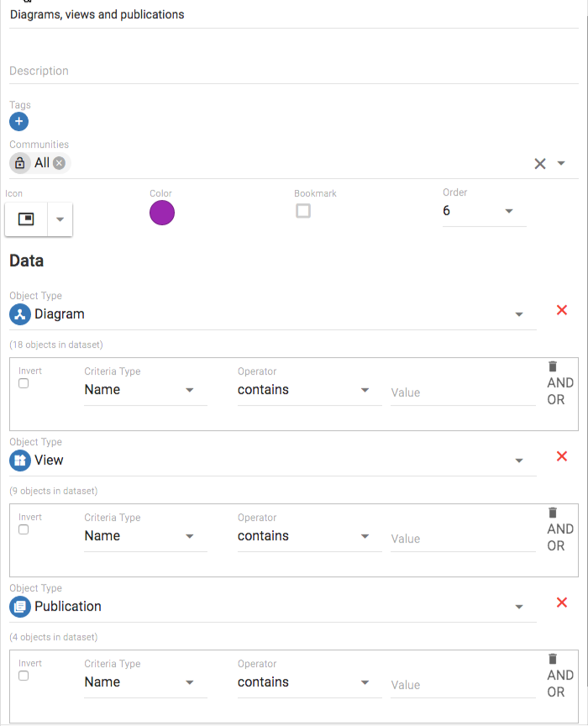Enable the Bookmark checkbox
Viewport: 588px width, 726px height.
[303, 211]
